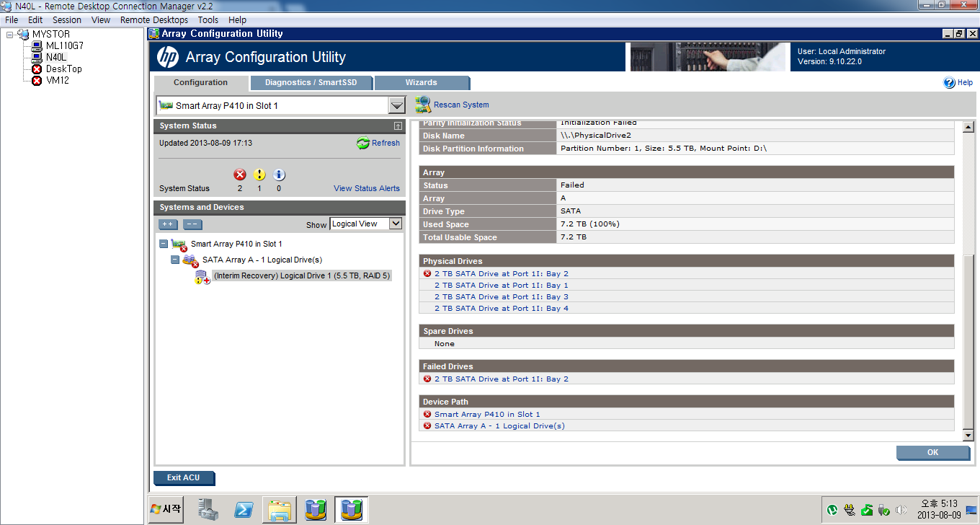Image resolution: width=980 pixels, height=525 pixels.
Task: Click the active Array Configuration Utility taskbar icon
Action: [352, 509]
